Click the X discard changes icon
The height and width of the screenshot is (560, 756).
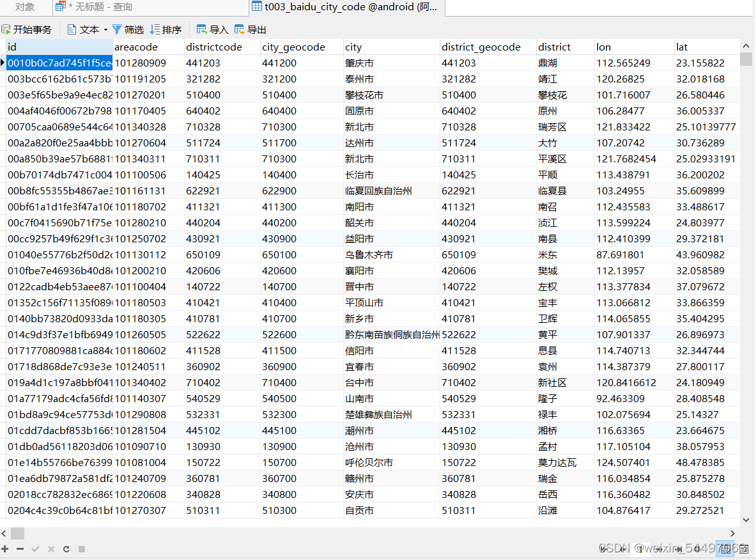[50, 549]
